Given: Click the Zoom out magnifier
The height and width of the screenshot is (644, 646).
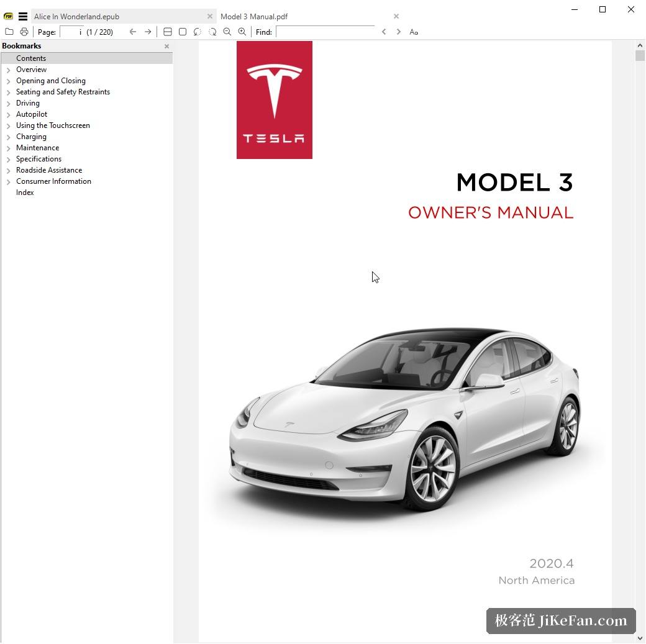Looking at the screenshot, I should click(227, 32).
